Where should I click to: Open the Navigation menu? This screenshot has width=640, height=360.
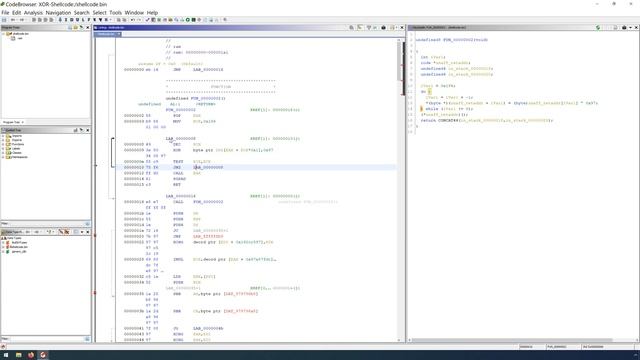pos(58,13)
